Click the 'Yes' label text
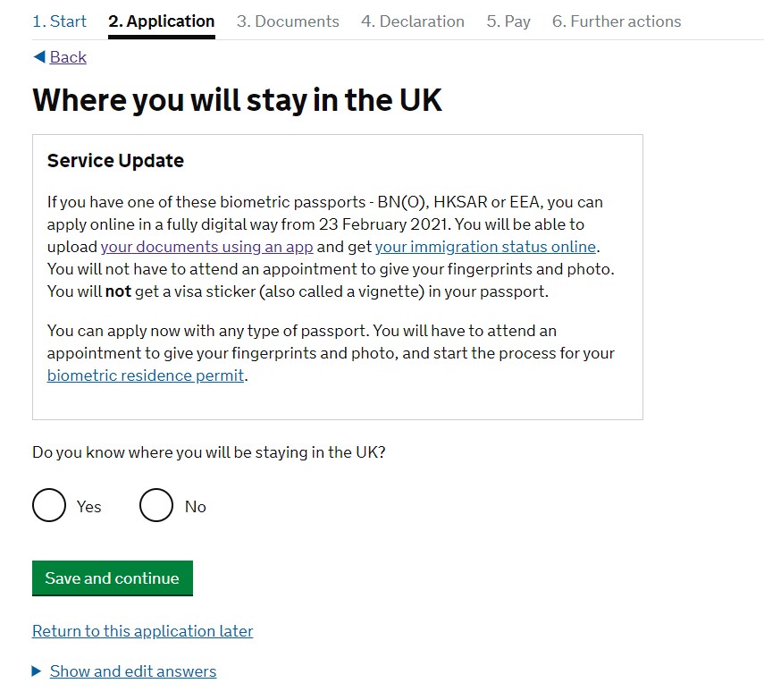Screen dimensions: 764x700 (89, 507)
